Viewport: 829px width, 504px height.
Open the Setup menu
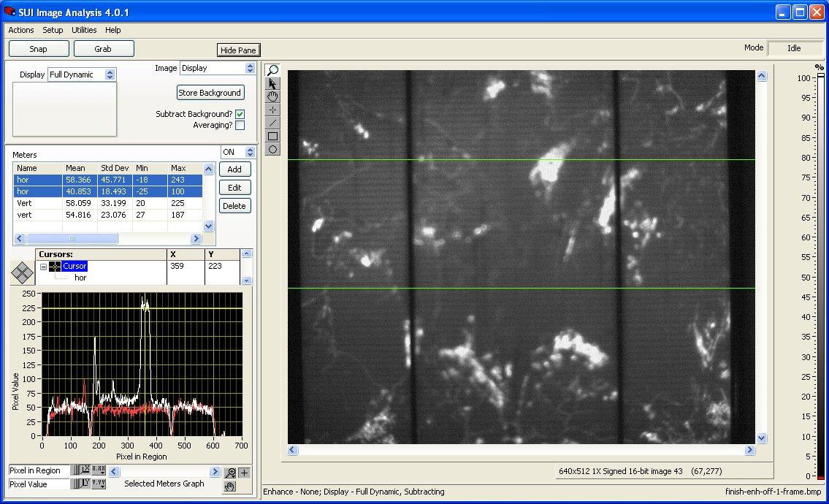[x=53, y=30]
